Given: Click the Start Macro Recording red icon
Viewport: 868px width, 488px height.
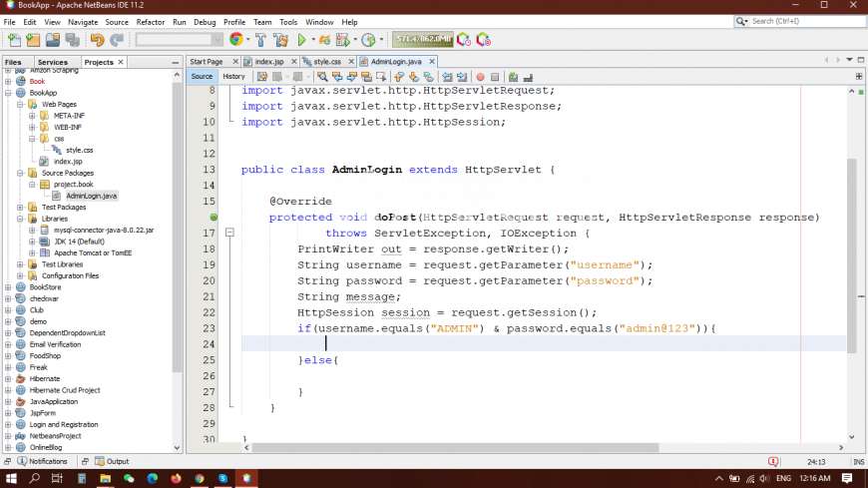Looking at the screenshot, I should [481, 77].
